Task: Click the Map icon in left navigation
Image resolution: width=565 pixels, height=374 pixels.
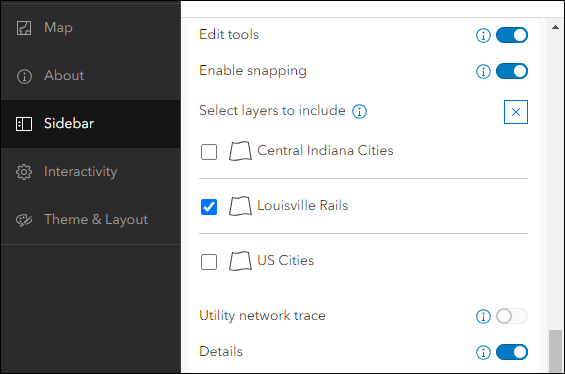Action: point(24,28)
